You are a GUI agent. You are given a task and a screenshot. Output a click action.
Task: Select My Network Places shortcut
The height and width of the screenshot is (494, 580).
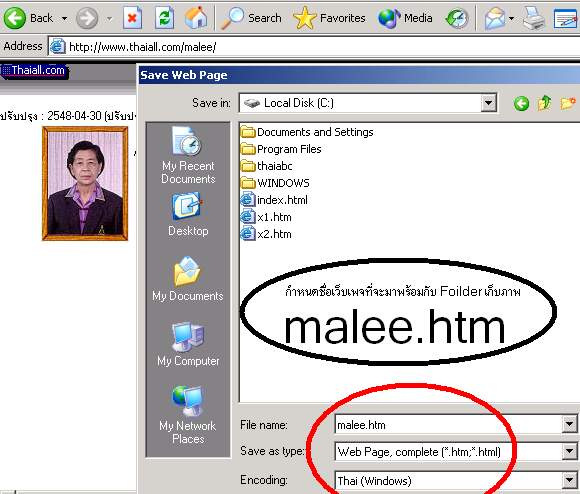(188, 415)
